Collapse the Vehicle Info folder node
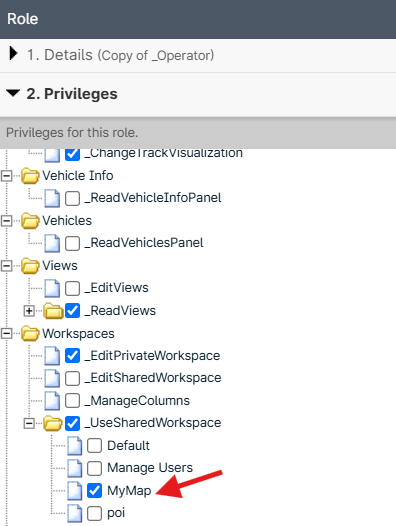 coord(6,175)
